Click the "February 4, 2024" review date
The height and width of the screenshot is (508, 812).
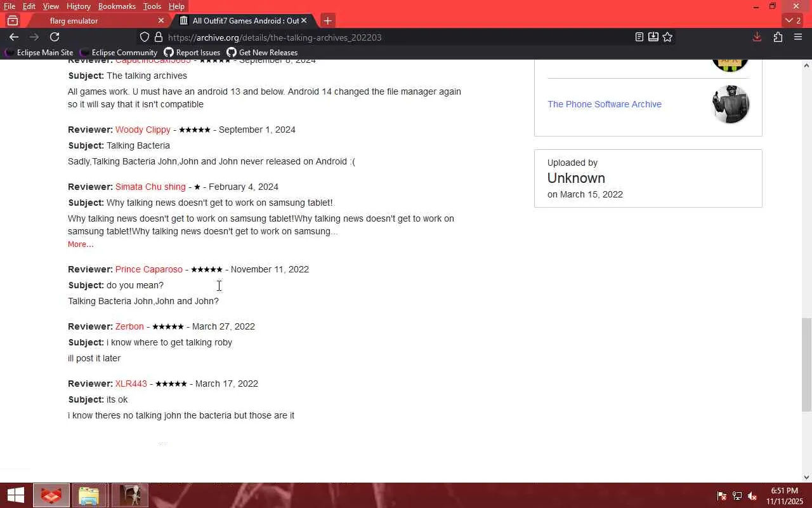(244, 187)
